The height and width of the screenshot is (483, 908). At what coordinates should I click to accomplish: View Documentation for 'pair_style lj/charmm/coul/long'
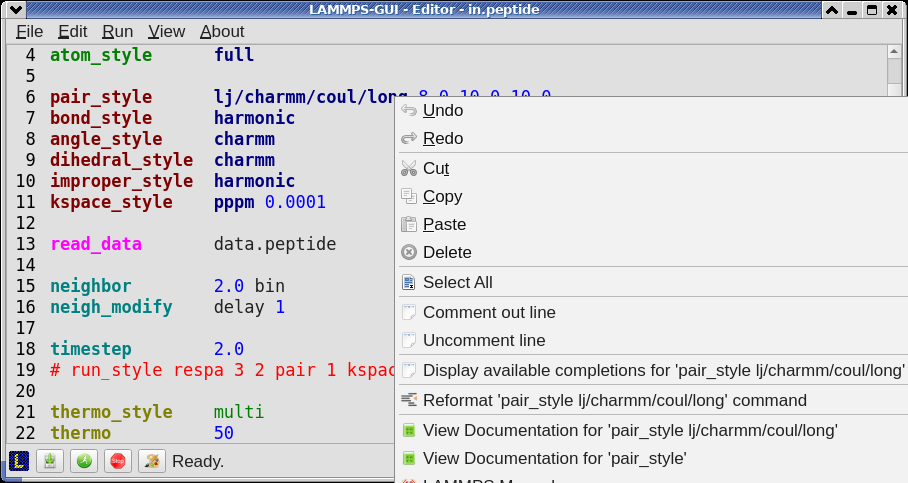[651, 431]
